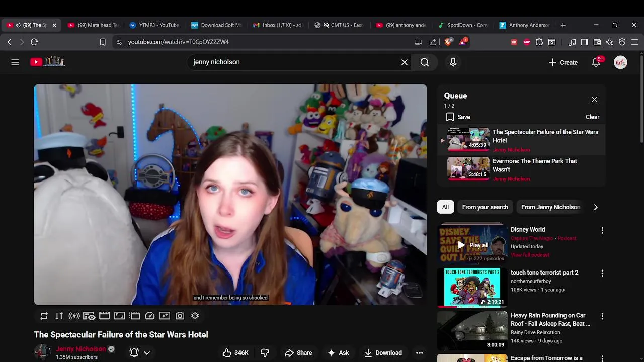
Task: Open the Brave main menu button
Action: click(x=635, y=42)
